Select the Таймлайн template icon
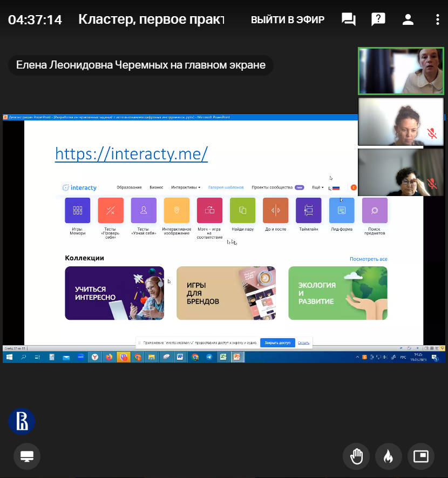448x478 pixels. tap(309, 211)
